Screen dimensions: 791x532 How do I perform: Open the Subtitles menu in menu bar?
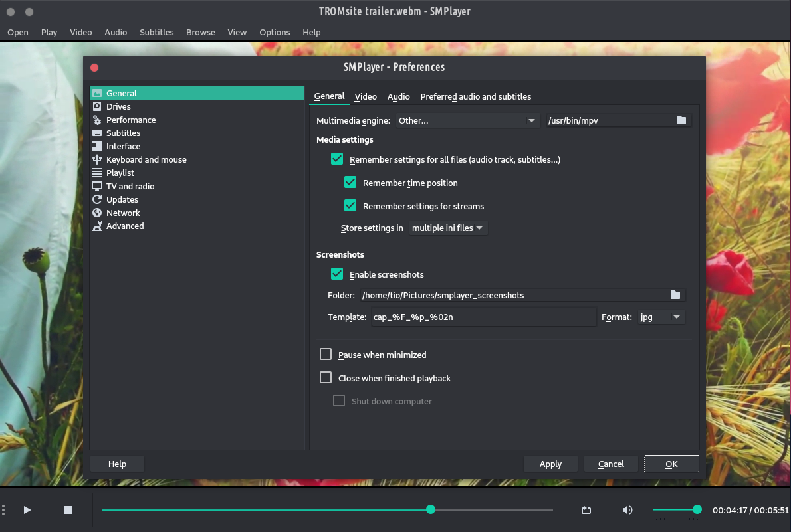click(156, 32)
